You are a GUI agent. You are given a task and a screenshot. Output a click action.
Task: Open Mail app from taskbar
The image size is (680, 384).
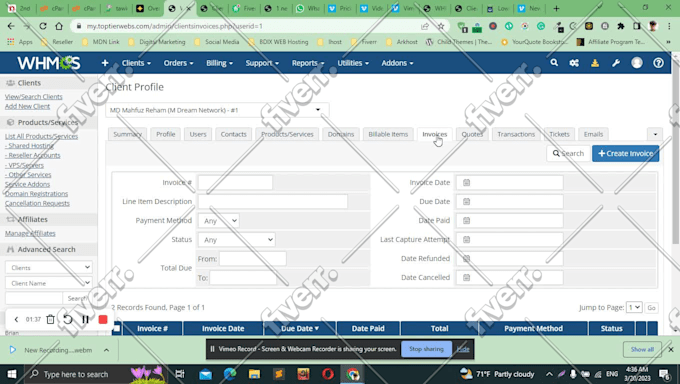(x=206, y=374)
